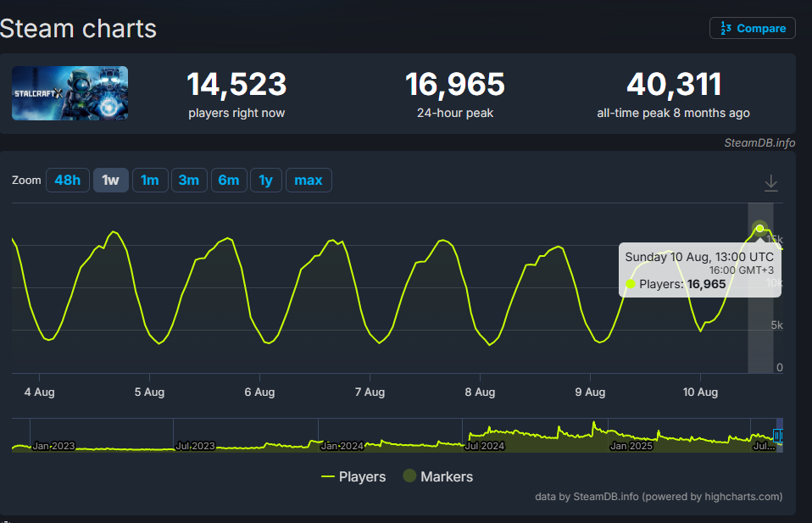Toggle the Players series in legend
Image resolution: width=812 pixels, height=523 pixels.
pyautogui.click(x=353, y=476)
